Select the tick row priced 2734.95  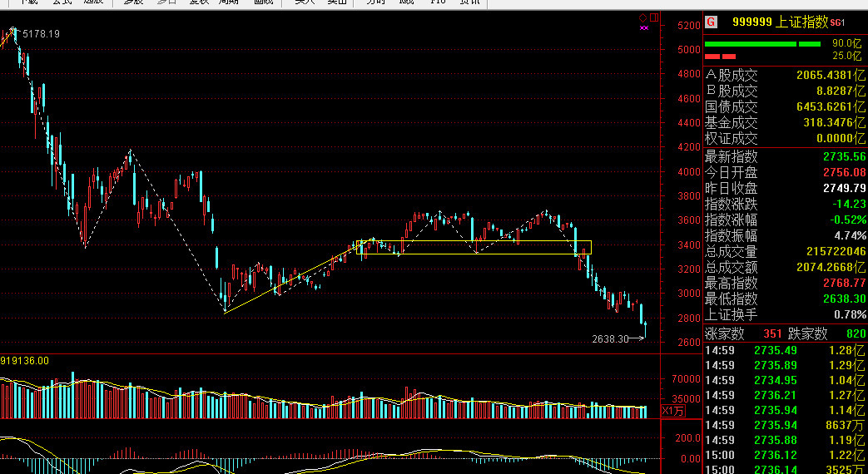(x=786, y=380)
